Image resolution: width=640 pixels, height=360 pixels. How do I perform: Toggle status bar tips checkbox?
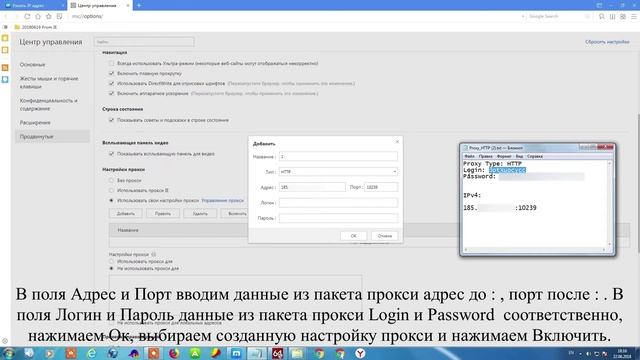(111, 120)
